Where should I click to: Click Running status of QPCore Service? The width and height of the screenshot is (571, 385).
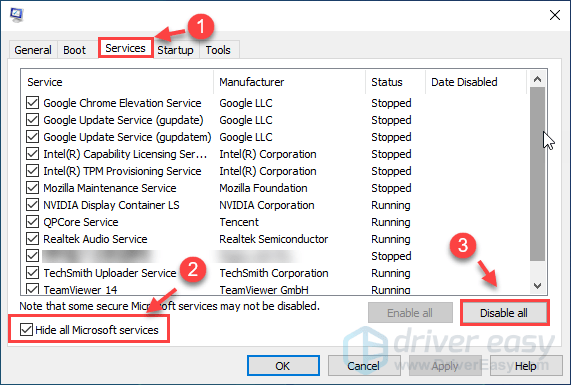(x=391, y=222)
